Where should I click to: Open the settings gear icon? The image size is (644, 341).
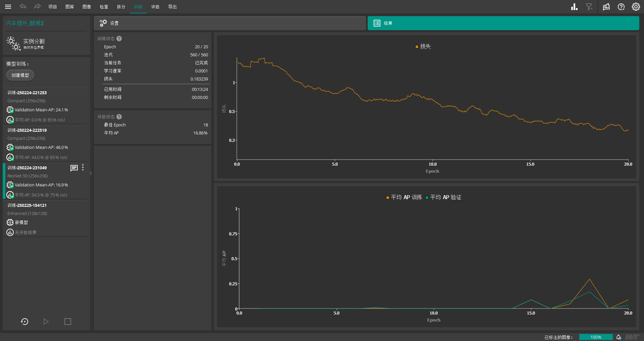636,7
